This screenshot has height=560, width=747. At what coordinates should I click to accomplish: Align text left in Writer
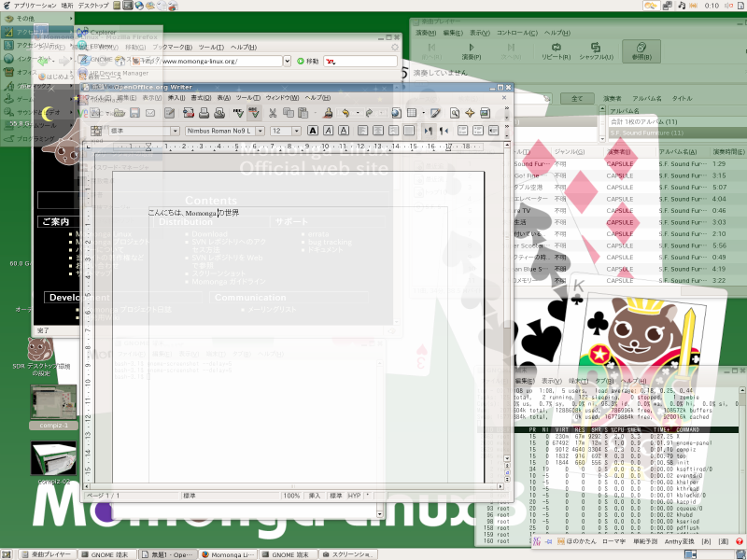click(x=362, y=131)
